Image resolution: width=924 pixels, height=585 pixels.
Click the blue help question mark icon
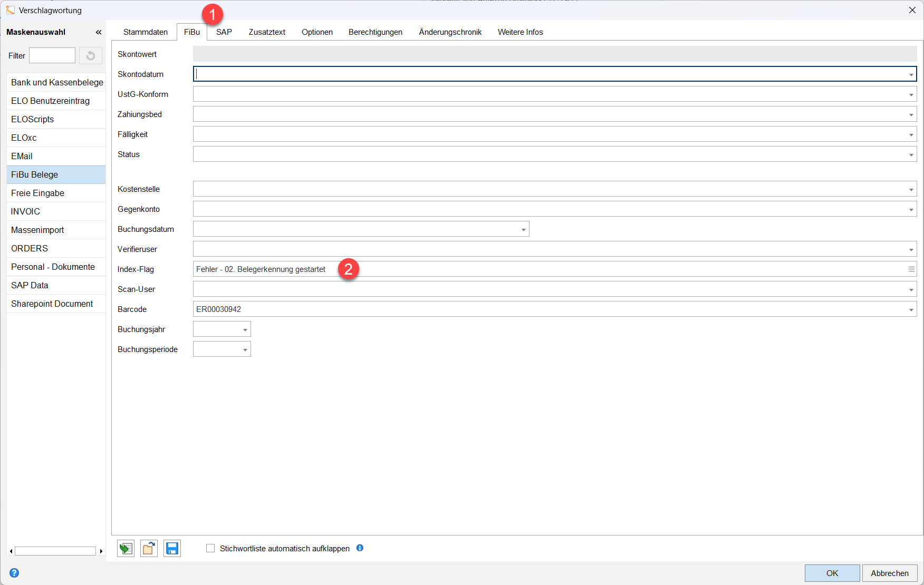click(x=14, y=573)
